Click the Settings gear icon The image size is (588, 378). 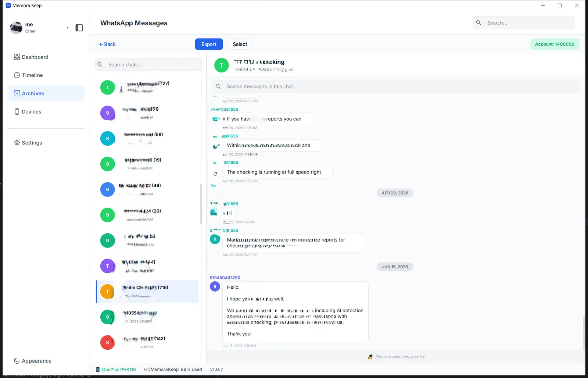[17, 143]
